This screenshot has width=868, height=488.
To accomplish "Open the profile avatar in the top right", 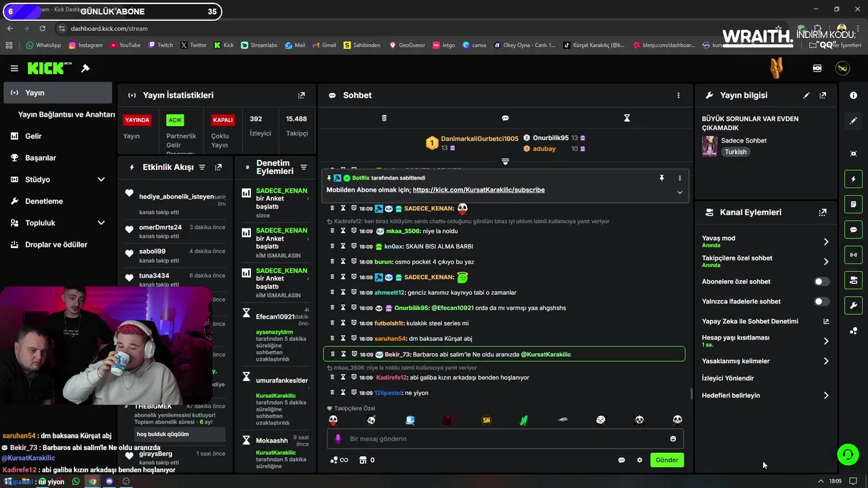I will [842, 68].
